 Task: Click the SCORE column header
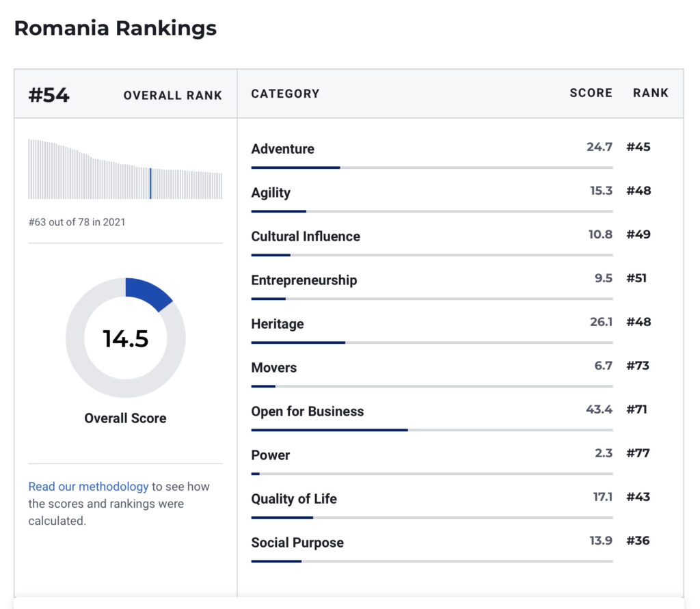tap(591, 93)
